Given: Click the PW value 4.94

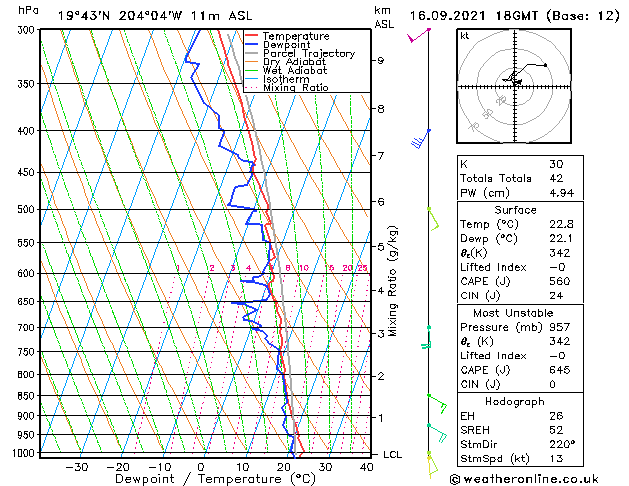Looking at the screenshot, I should [x=562, y=193].
